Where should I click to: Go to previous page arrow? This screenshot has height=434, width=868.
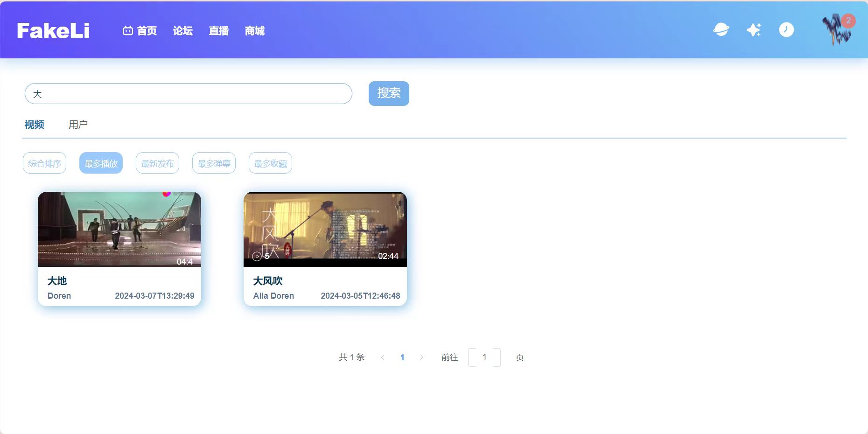pos(383,357)
